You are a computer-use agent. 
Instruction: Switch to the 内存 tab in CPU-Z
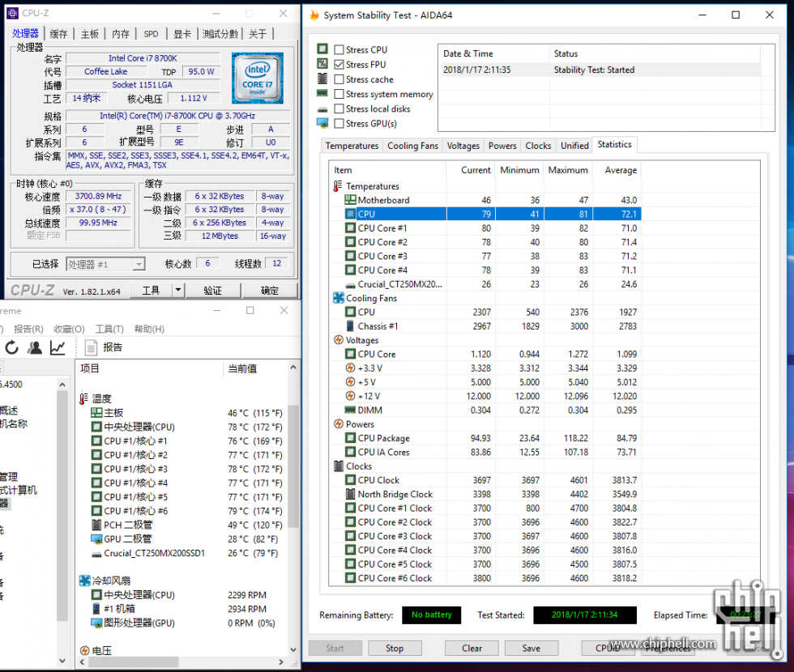pos(121,34)
